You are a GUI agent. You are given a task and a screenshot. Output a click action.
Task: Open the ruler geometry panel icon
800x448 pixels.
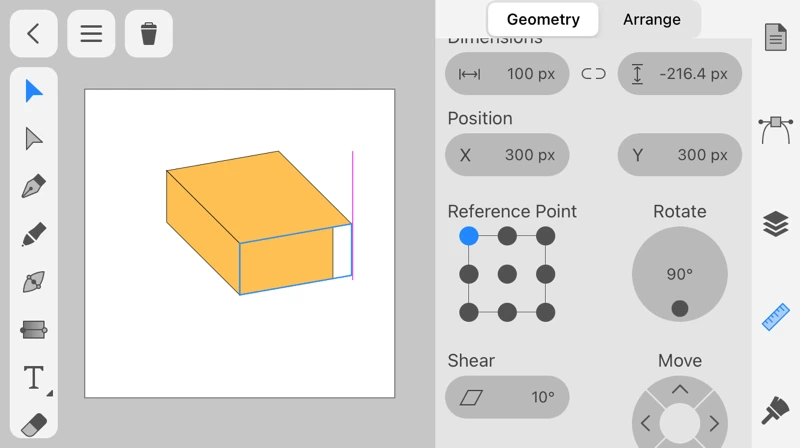[x=775, y=317]
